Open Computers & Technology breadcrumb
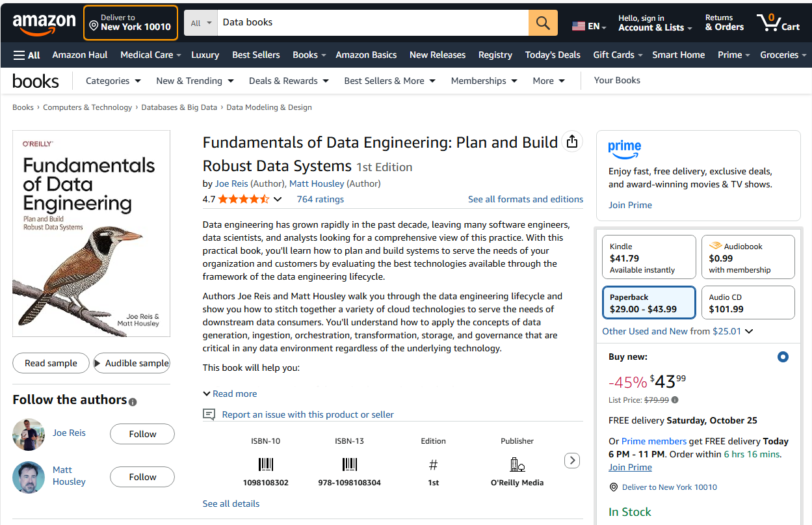812x525 pixels. pyautogui.click(x=87, y=107)
